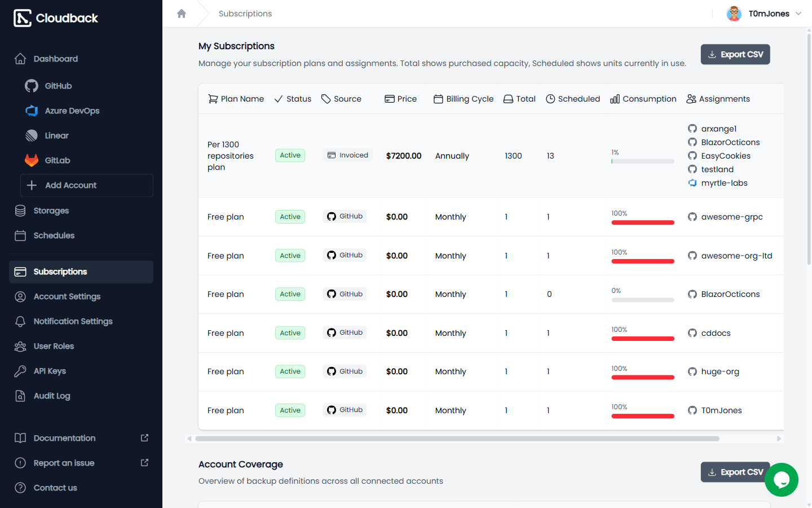Open User Roles page
812x508 pixels.
(54, 346)
